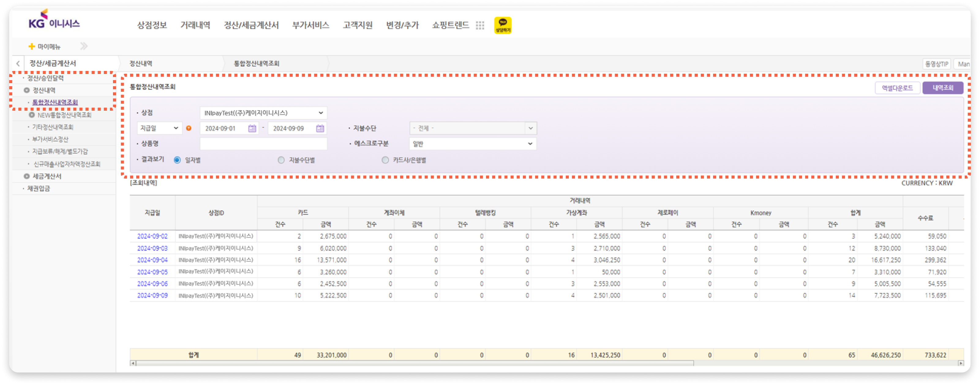Open the start date calendar icon
The width and height of the screenshot is (980, 385).
tap(252, 128)
